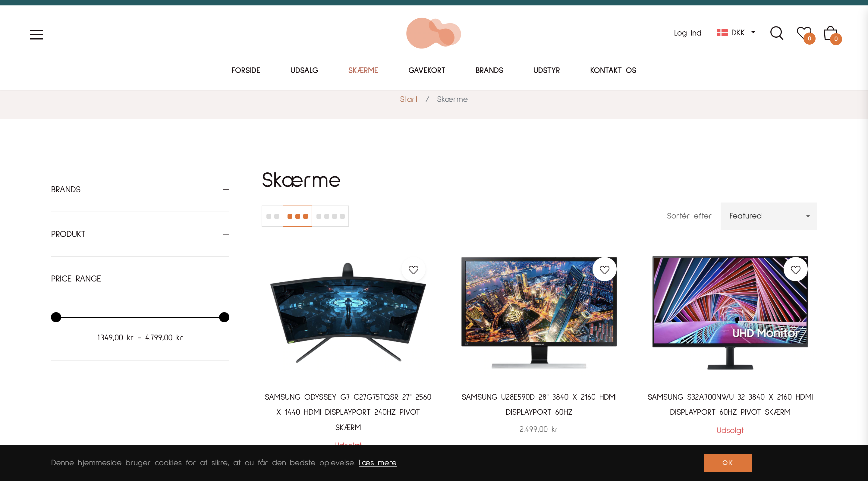Go to the UDSALG menu item

pos(304,71)
